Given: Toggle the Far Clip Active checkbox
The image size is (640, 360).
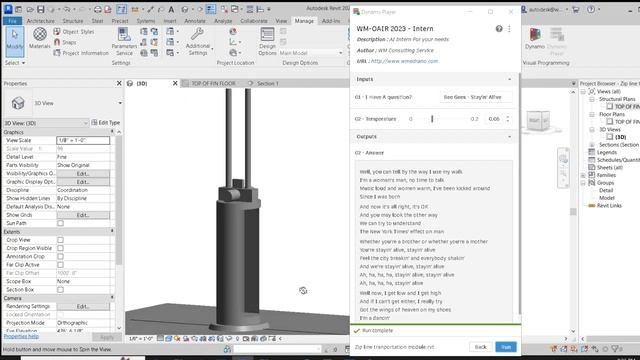Looking at the screenshot, I should [60, 265].
